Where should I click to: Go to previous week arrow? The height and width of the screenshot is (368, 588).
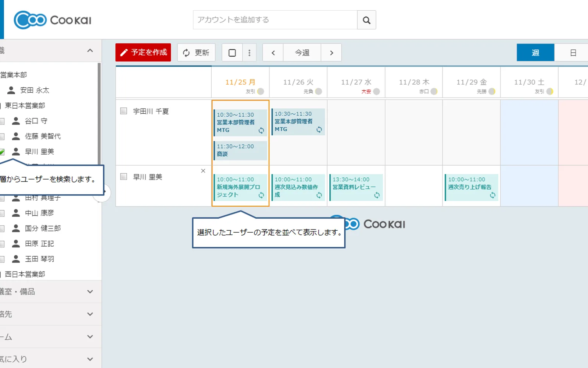click(273, 53)
